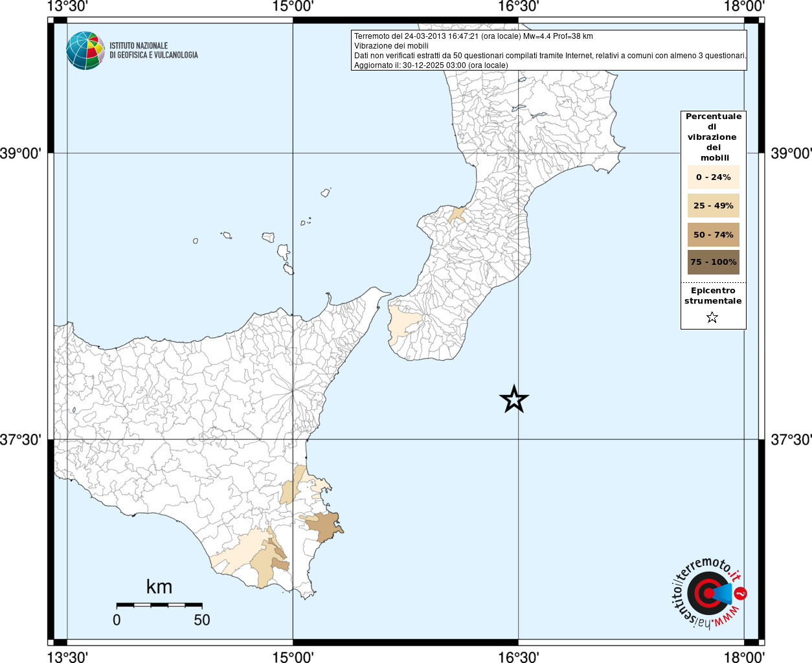Click the 16°30' label on the bottom axis

tap(518, 657)
